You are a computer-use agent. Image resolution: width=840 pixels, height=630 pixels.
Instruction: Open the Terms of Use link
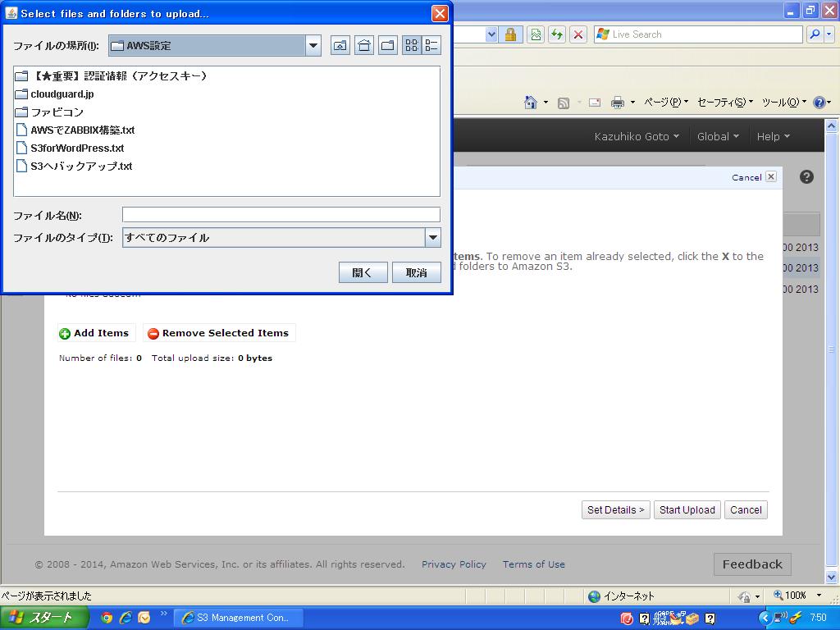(x=533, y=564)
